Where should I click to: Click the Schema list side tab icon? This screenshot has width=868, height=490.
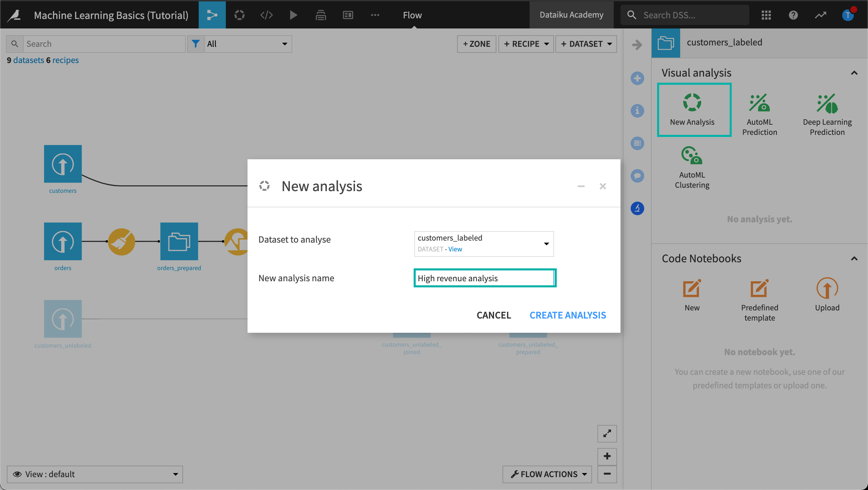pyautogui.click(x=637, y=143)
